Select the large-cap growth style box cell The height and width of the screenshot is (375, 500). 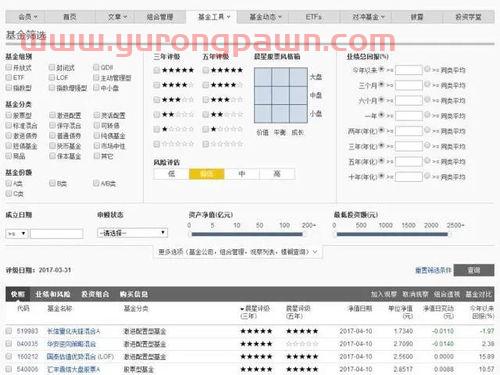pyautogui.click(x=298, y=77)
